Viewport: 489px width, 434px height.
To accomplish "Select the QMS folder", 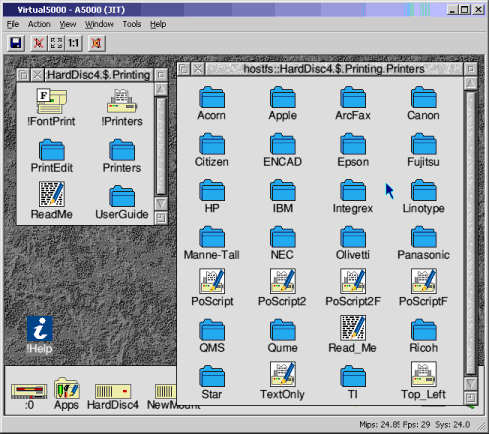I will [212, 336].
